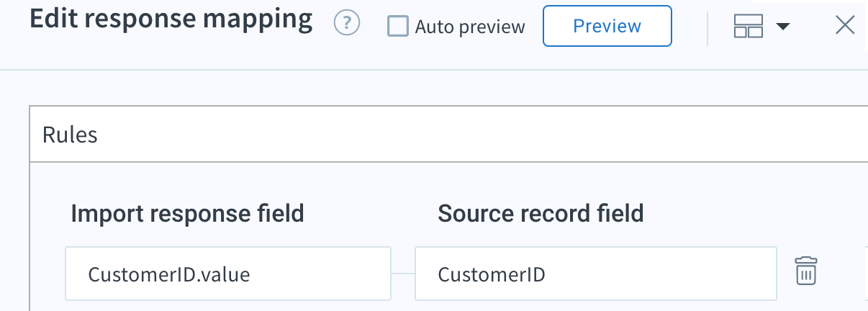Click the Auto preview label text
Viewport: 868px width, 311px height.
tap(470, 27)
